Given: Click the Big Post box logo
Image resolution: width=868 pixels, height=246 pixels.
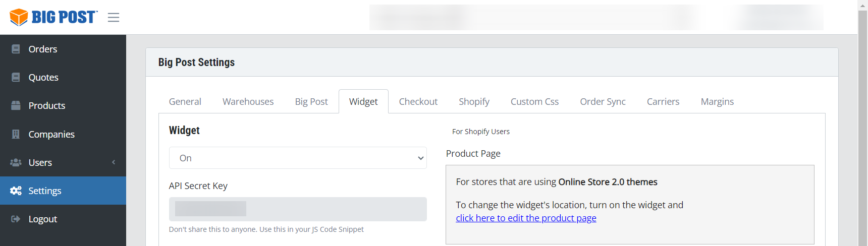Looking at the screenshot, I should pyautogui.click(x=19, y=17).
